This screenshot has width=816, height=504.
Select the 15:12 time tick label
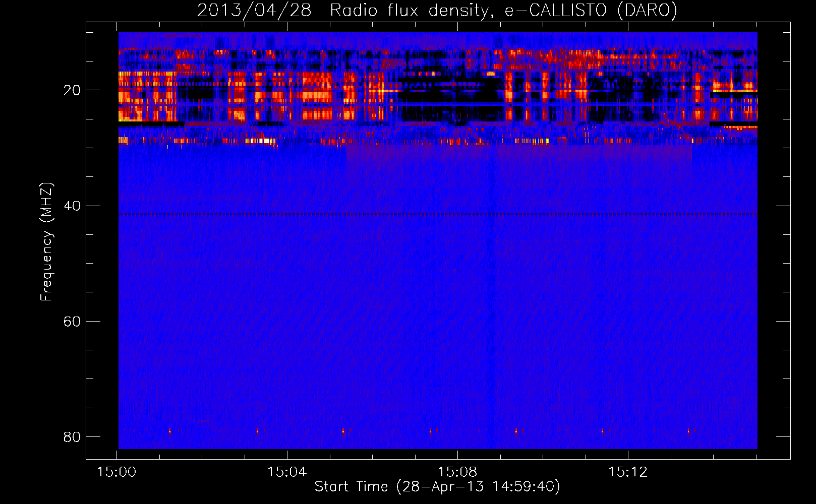[628, 472]
